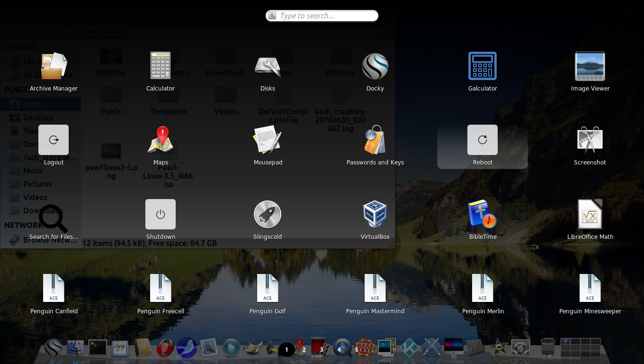This screenshot has width=644, height=364.
Task: Switch to launcher page 2
Action: [x=304, y=350]
